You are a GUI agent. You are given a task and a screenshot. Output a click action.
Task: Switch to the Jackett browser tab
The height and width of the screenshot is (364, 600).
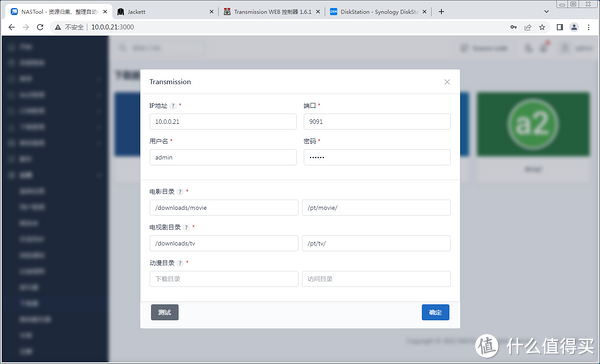click(165, 12)
